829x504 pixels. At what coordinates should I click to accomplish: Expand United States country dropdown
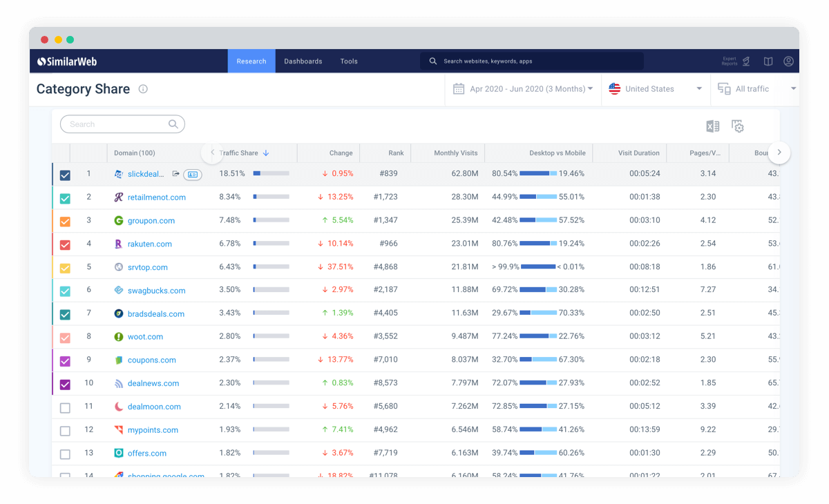click(655, 89)
